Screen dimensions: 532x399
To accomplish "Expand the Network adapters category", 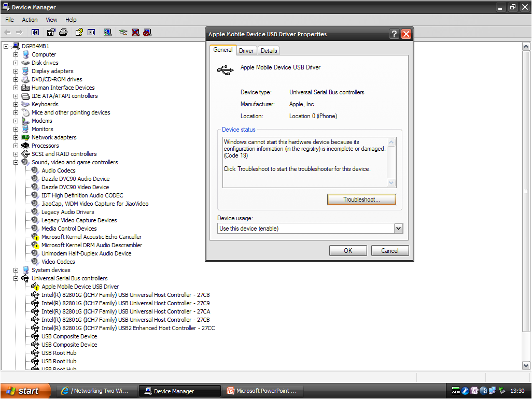I will point(16,138).
